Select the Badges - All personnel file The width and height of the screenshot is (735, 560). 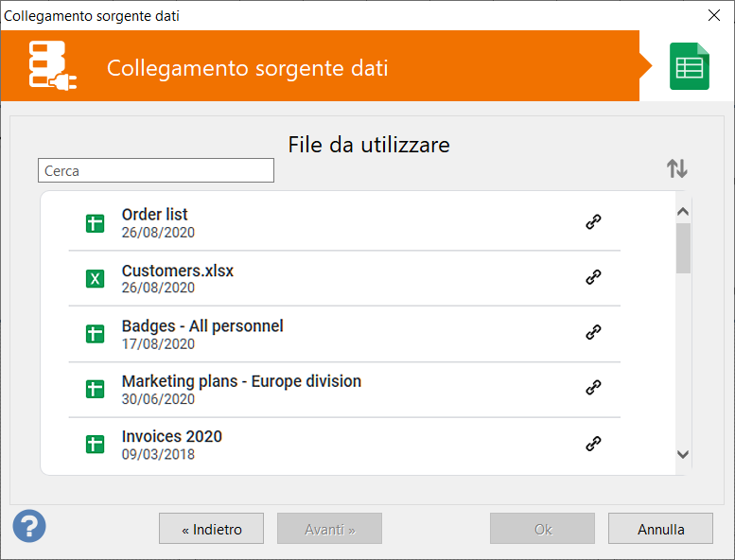[x=344, y=334]
